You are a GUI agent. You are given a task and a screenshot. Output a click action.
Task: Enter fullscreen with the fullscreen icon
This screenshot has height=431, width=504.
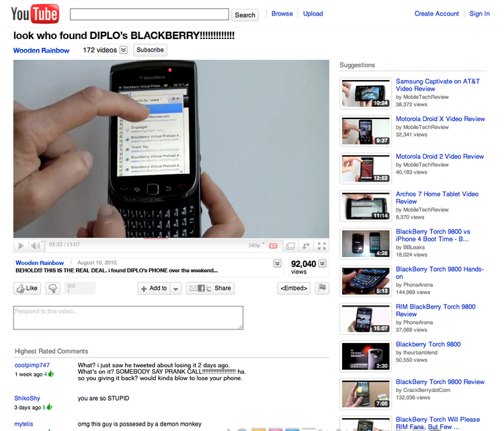tap(322, 245)
